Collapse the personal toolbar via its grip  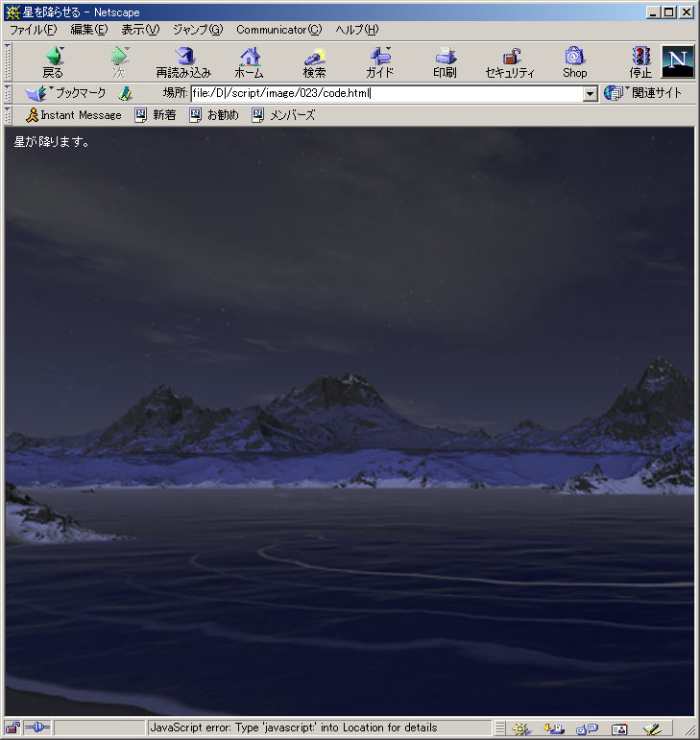click(x=8, y=115)
